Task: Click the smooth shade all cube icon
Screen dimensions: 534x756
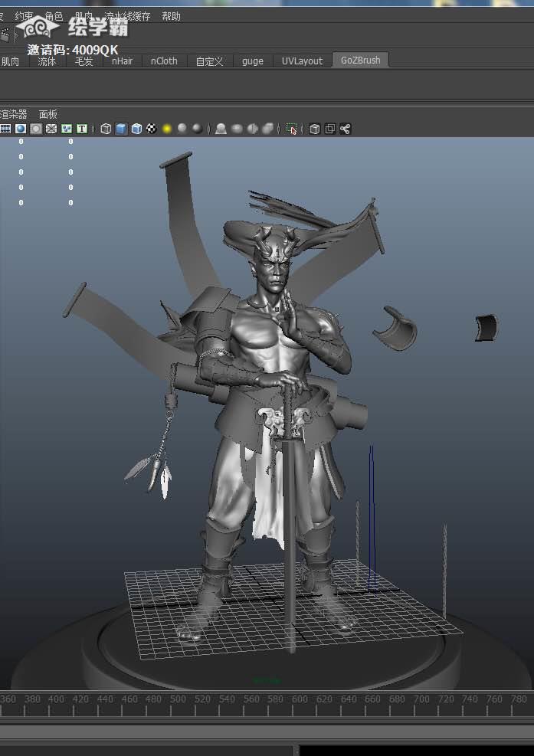Action: click(x=121, y=129)
